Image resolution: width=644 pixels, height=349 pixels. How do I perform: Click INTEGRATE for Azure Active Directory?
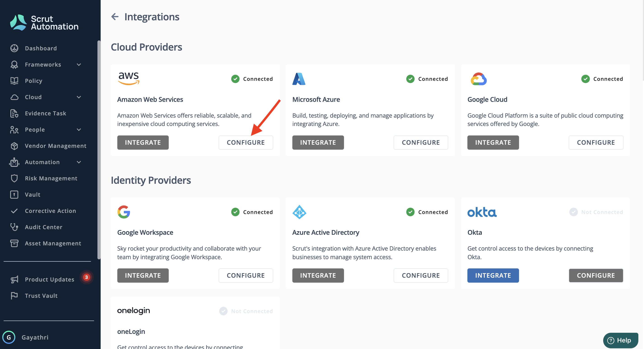[x=318, y=275]
